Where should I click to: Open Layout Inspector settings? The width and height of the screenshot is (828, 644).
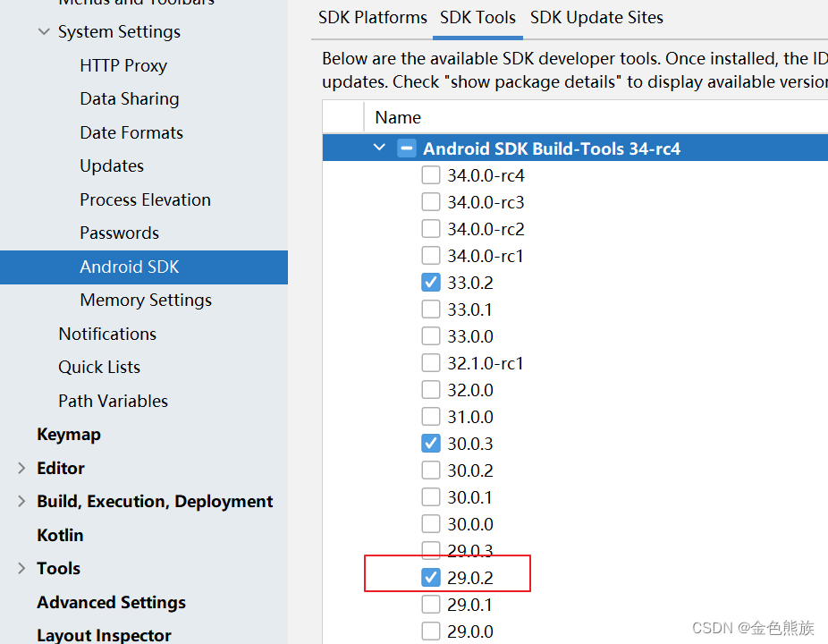pyautogui.click(x=104, y=635)
